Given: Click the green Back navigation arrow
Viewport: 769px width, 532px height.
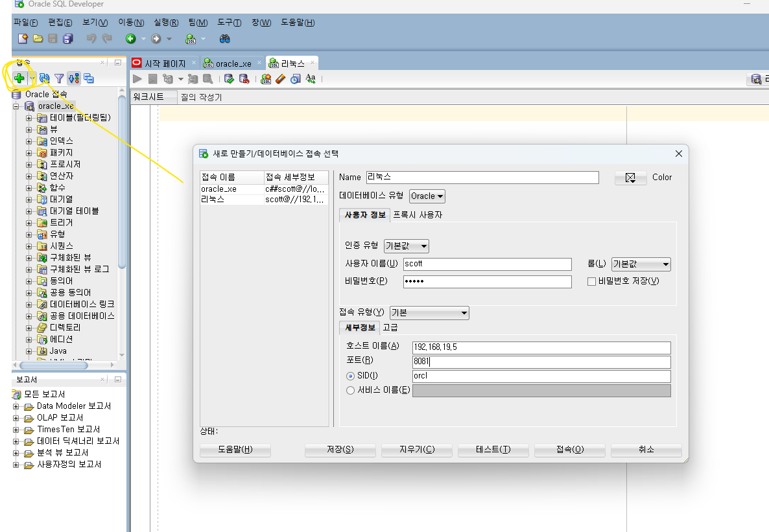Looking at the screenshot, I should [130, 39].
